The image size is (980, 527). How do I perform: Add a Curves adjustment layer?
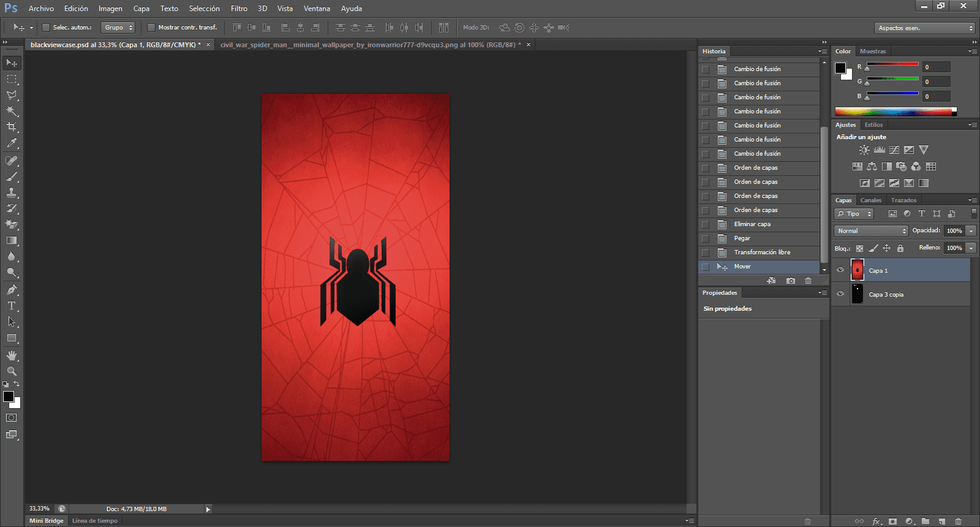(x=894, y=150)
